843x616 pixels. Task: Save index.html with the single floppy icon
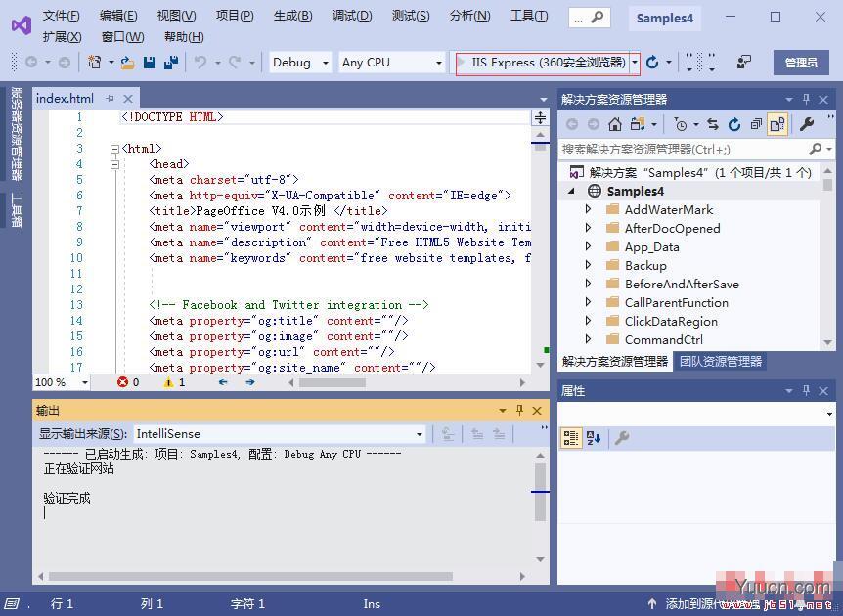click(x=150, y=63)
